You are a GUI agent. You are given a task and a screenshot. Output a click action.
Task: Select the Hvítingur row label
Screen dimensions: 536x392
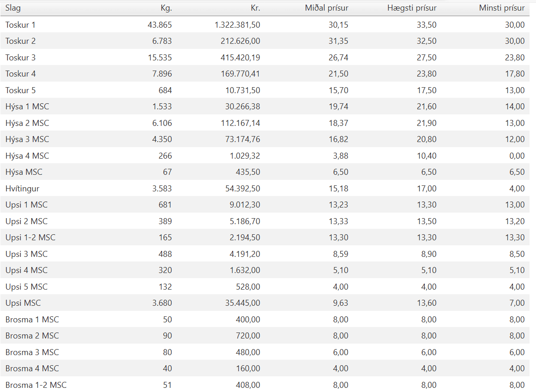click(22, 189)
